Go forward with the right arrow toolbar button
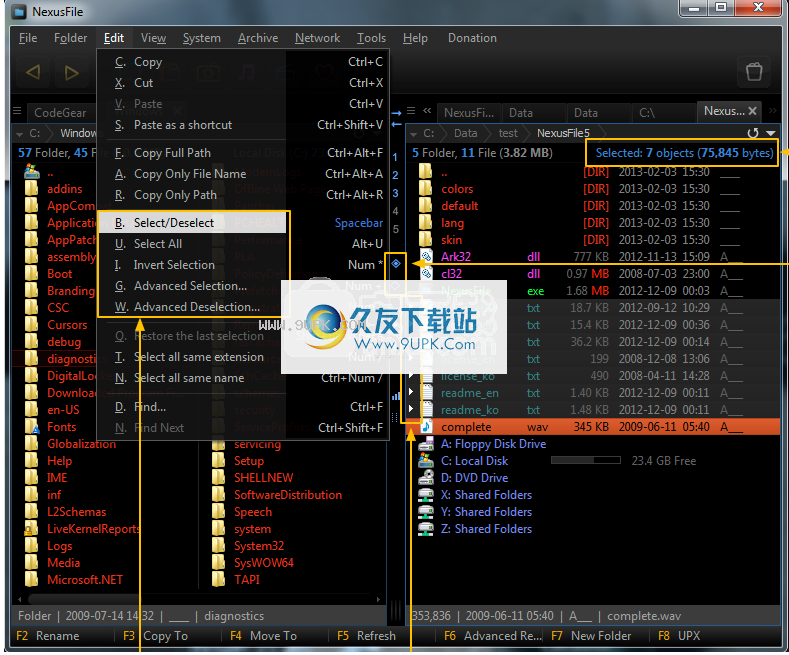 [72, 72]
